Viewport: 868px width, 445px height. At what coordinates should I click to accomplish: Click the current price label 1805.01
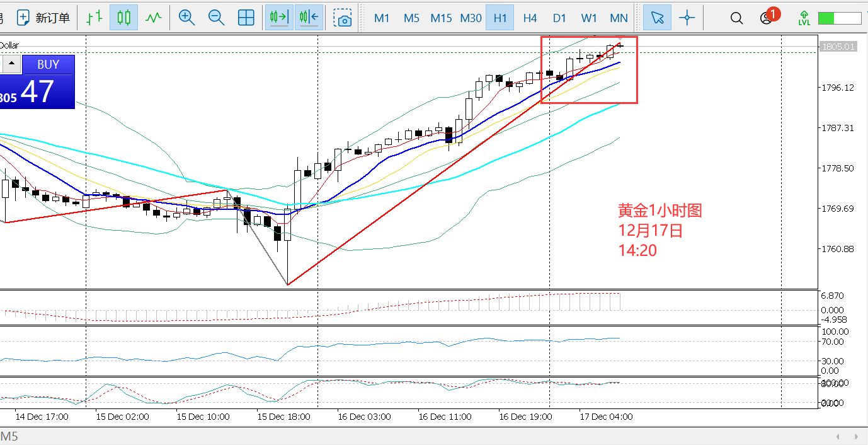coord(838,46)
